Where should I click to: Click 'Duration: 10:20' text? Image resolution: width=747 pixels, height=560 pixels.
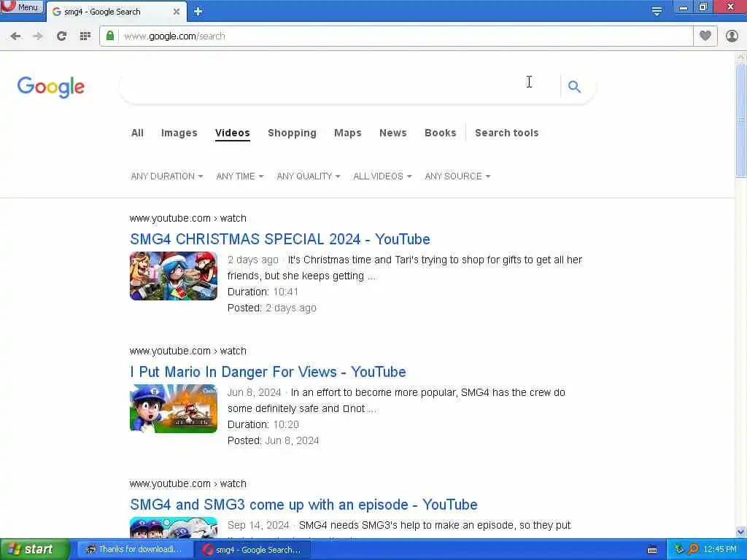263,425
